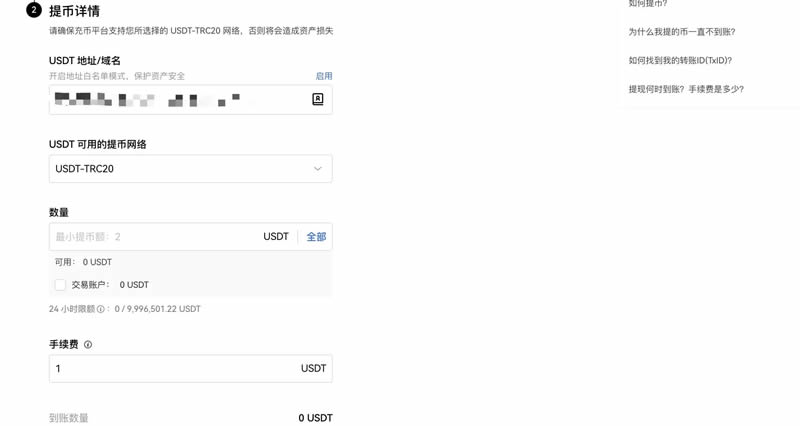Image resolution: width=800 pixels, height=426 pixels.
Task: Open the USDT-TRC20 network dropdown
Action: [x=190, y=169]
